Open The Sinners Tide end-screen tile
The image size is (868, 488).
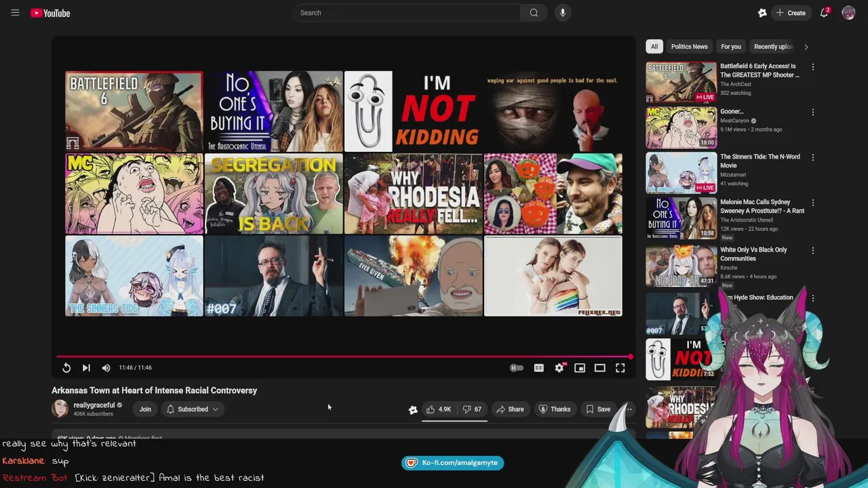(134, 276)
